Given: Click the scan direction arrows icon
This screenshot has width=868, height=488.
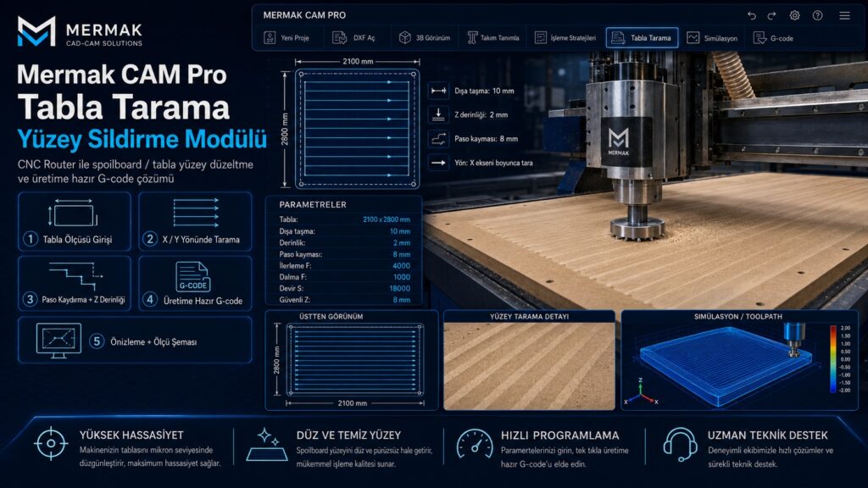Looking at the screenshot, I should (196, 213).
